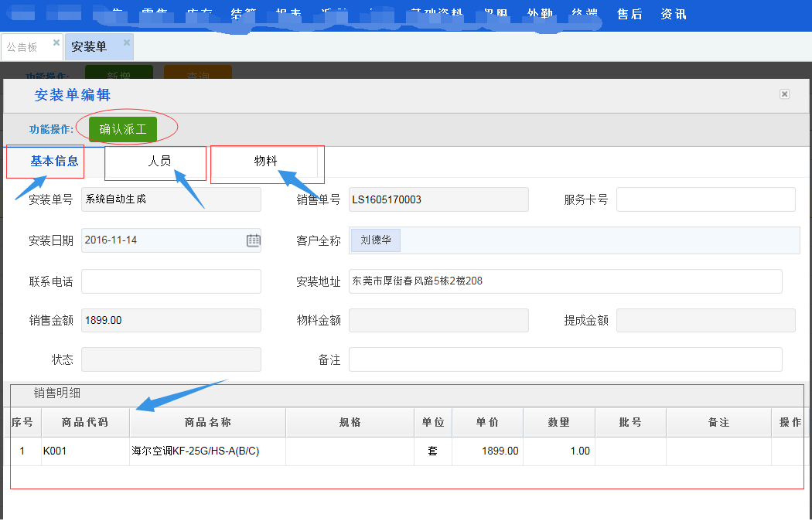This screenshot has width=812, height=521.
Task: Click the 规格 column header
Action: pyautogui.click(x=350, y=423)
